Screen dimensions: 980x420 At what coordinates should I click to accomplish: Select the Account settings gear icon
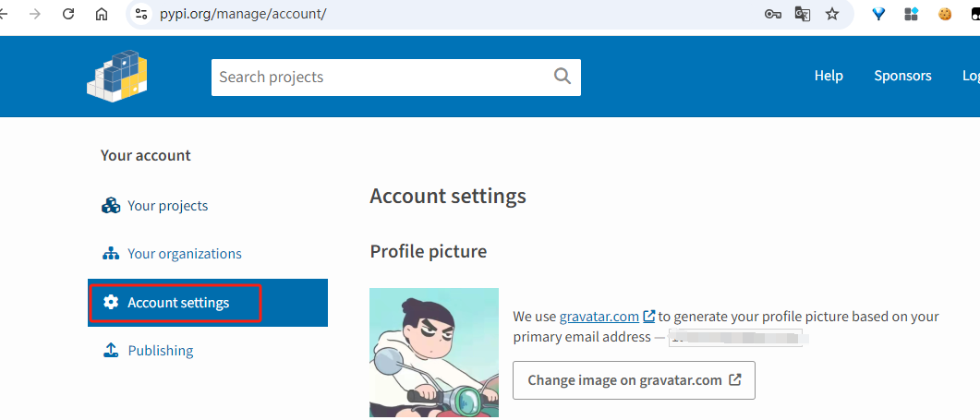[111, 303]
